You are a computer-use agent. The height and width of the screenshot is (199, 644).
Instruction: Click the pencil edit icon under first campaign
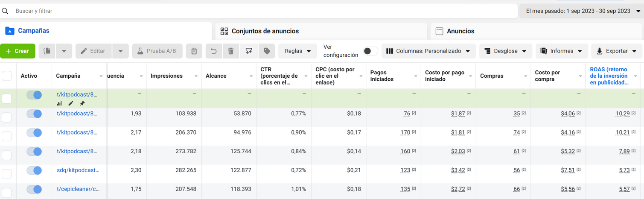pyautogui.click(x=71, y=103)
